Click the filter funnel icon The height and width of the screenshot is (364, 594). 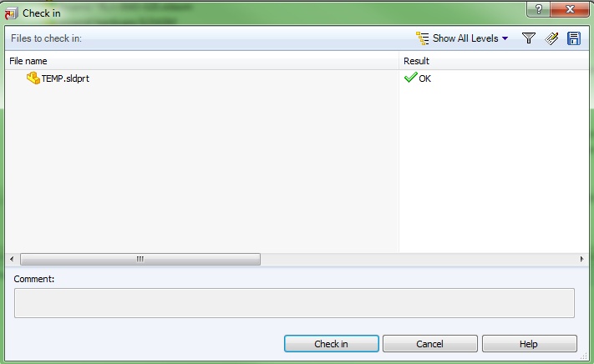pyautogui.click(x=529, y=38)
